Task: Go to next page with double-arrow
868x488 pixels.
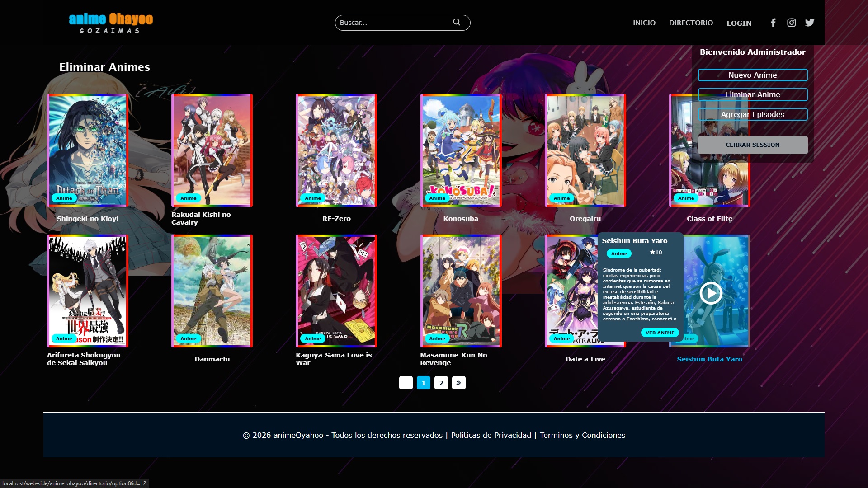Action: pyautogui.click(x=458, y=383)
